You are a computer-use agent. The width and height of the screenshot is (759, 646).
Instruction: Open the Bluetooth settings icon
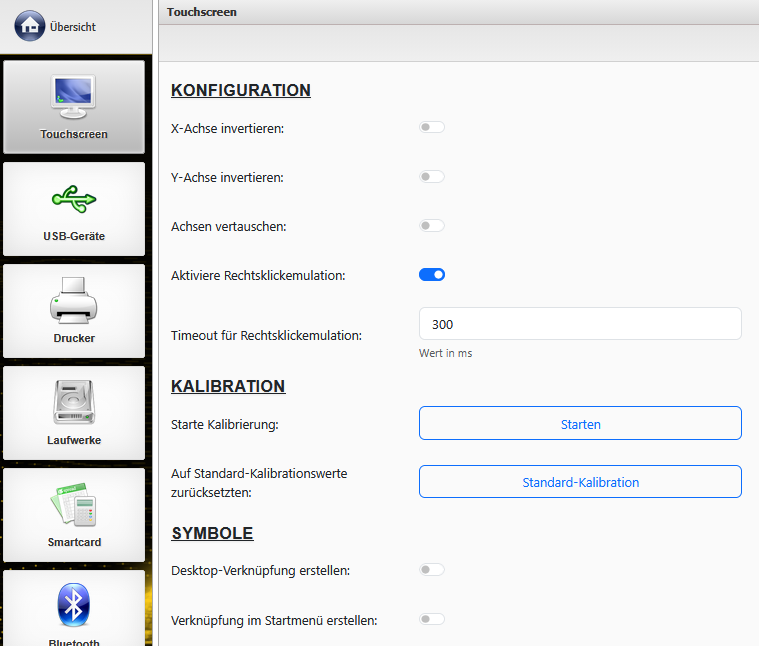coord(73,604)
